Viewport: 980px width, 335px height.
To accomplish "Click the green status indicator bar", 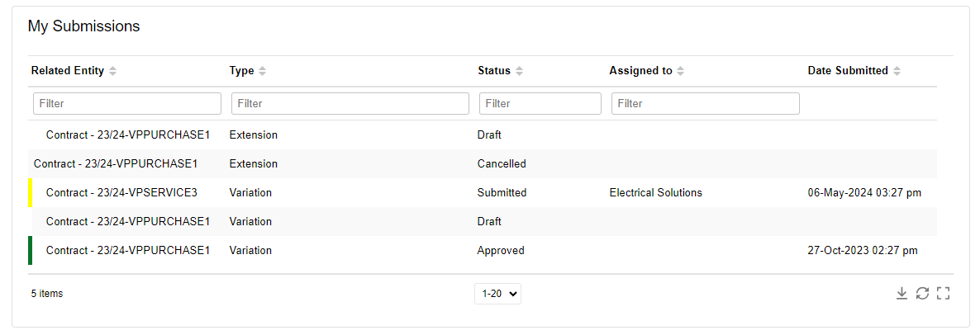I will point(30,250).
